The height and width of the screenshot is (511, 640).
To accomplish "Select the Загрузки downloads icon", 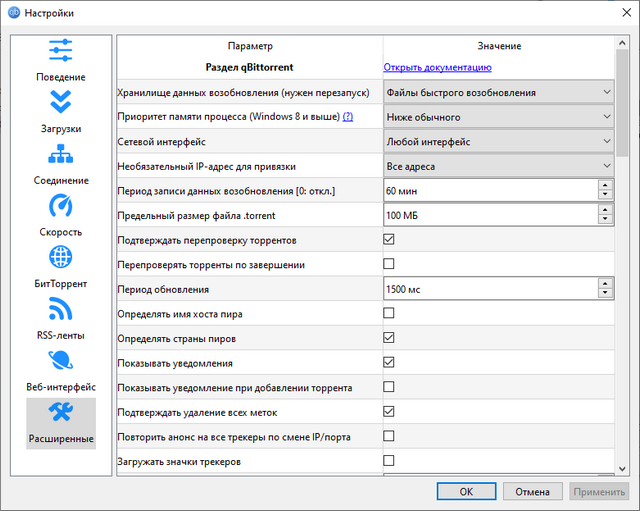I will coord(61,103).
